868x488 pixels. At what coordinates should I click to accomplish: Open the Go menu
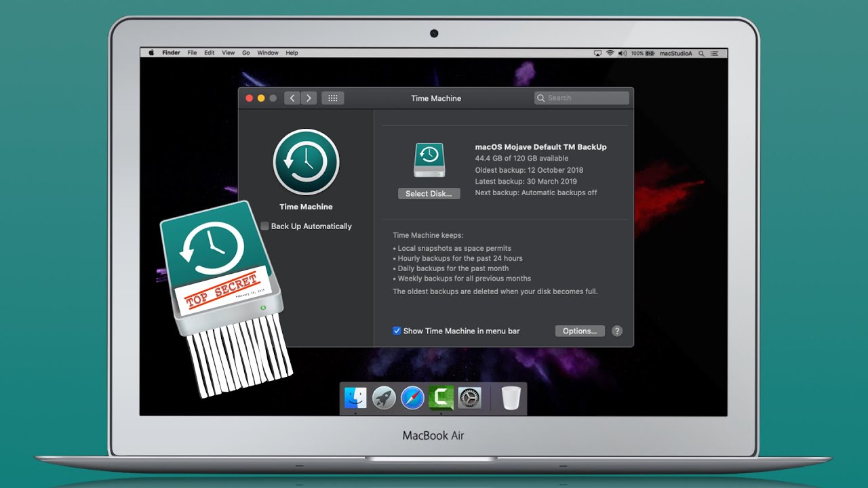pos(246,53)
